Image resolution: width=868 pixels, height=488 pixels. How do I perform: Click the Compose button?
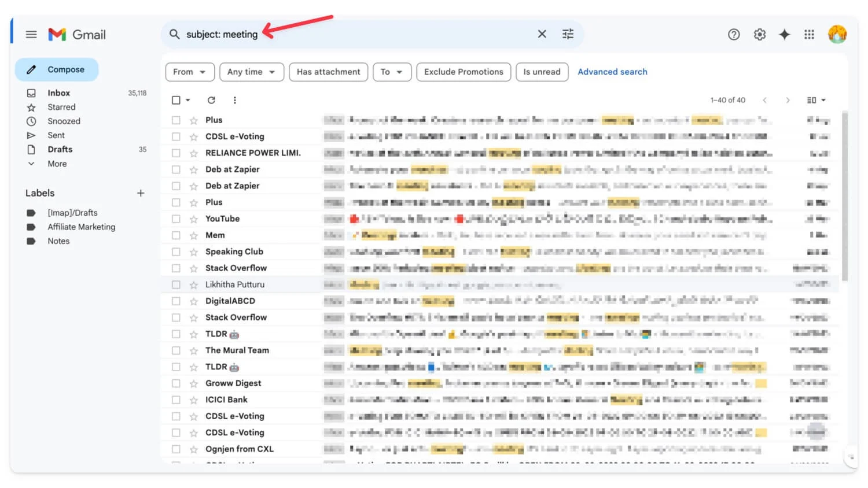(x=57, y=69)
